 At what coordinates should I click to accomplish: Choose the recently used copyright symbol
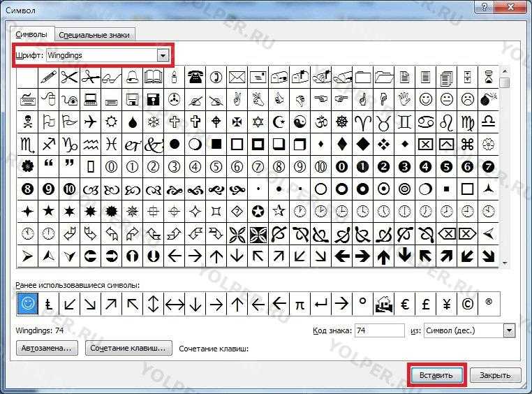click(x=468, y=304)
